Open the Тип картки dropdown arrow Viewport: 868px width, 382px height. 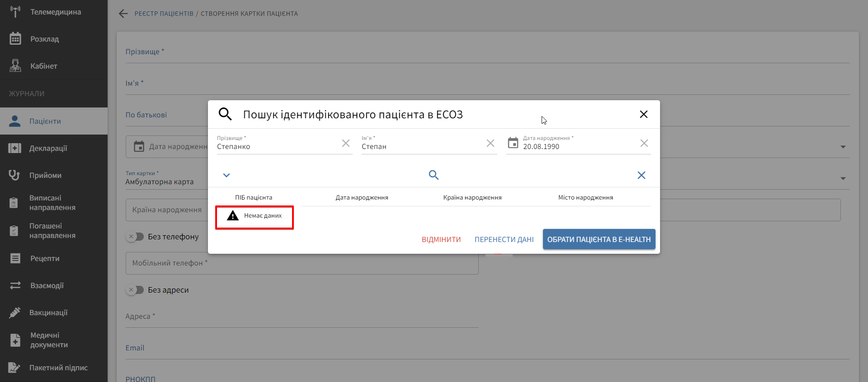[843, 178]
